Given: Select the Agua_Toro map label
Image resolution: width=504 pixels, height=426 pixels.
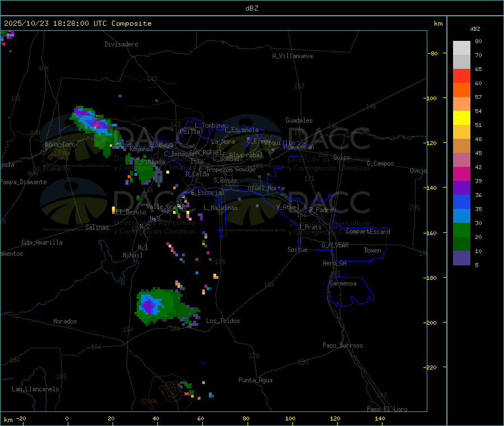Looking at the screenshot, I should tap(60, 144).
